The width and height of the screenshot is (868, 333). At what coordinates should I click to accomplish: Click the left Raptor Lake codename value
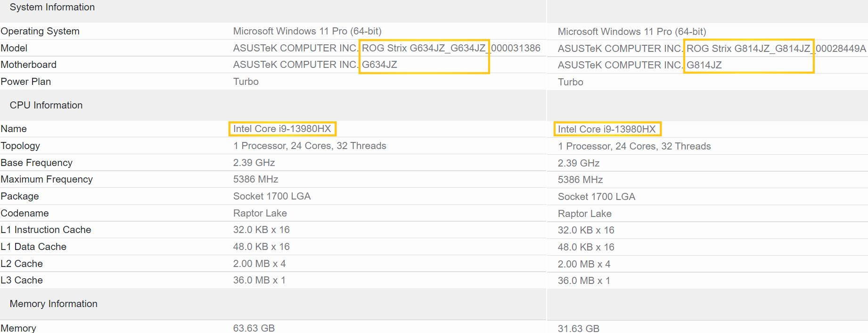tap(260, 213)
